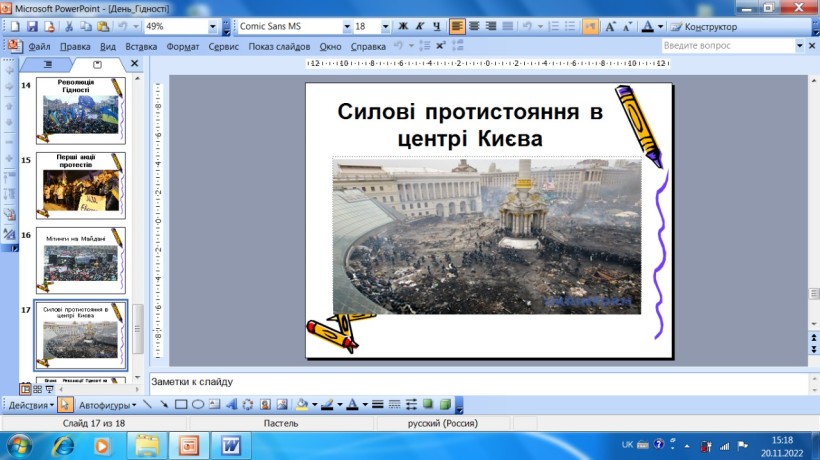The width and height of the screenshot is (820, 460).
Task: Open the Показ слайдов menu
Action: (279, 47)
